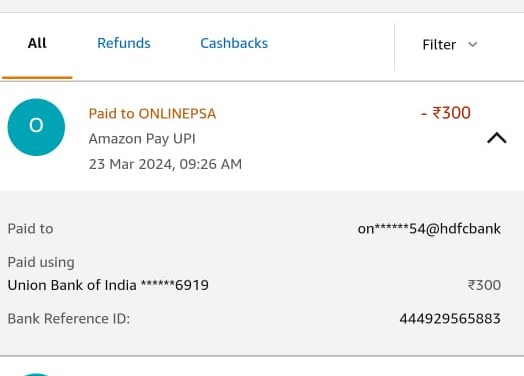The height and width of the screenshot is (376, 524).
Task: Open Paid to ONLINEPSA transaction title
Action: 152,114
